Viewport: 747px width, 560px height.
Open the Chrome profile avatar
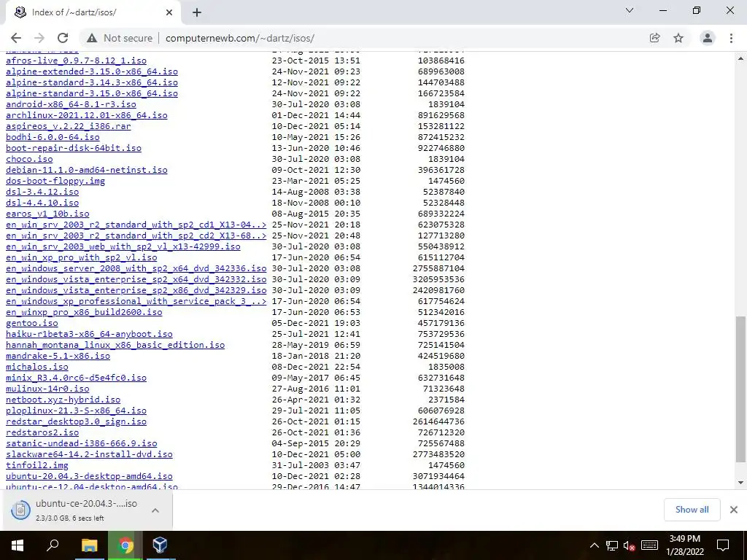[708, 38]
